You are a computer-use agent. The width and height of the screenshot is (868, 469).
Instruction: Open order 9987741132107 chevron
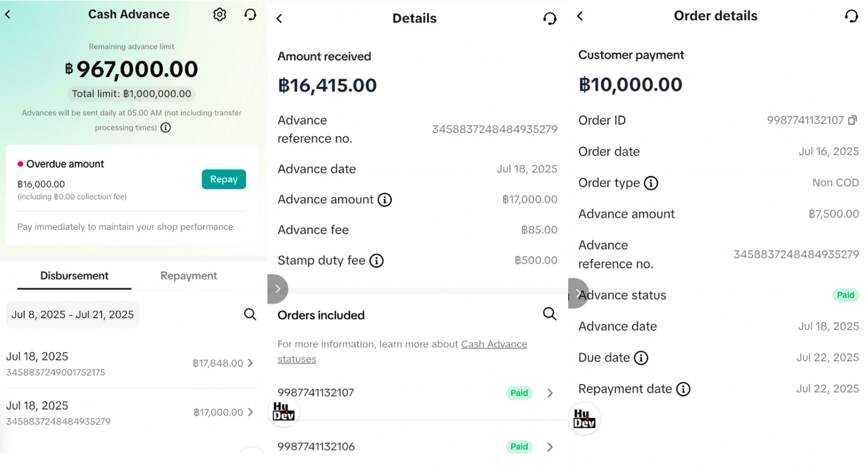pos(550,393)
